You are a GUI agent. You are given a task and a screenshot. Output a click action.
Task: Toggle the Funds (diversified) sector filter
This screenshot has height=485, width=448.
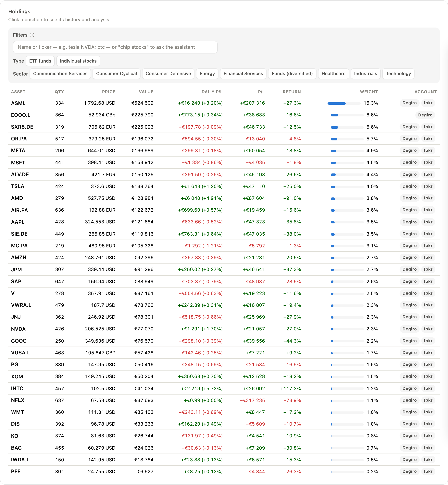(292, 74)
